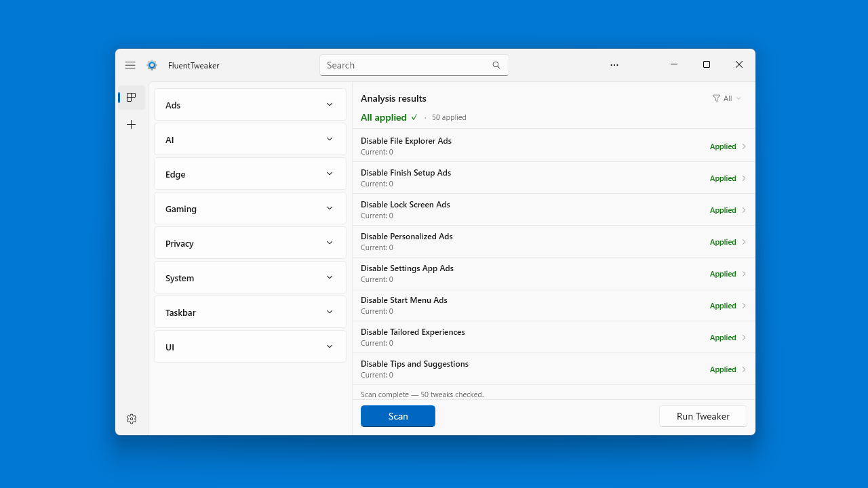
Task: Select the Disable Tips and Suggestions text
Action: tap(414, 364)
